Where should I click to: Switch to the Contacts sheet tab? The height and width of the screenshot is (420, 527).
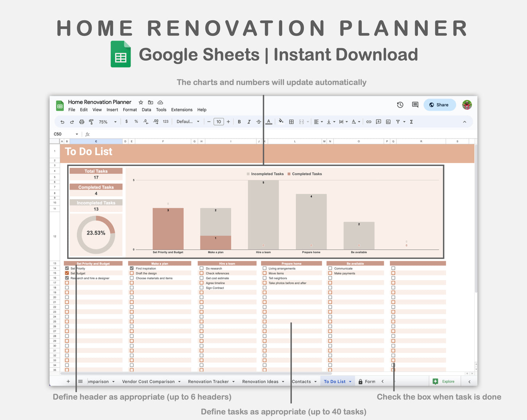point(302,381)
